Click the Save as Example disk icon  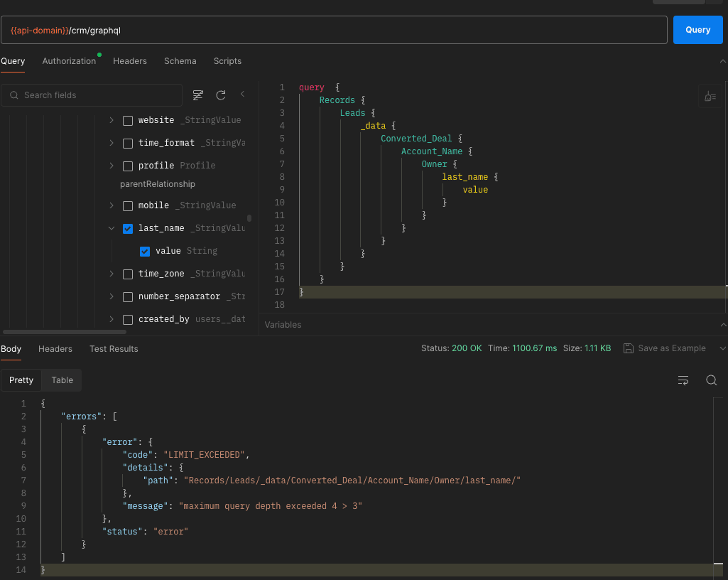coord(628,348)
